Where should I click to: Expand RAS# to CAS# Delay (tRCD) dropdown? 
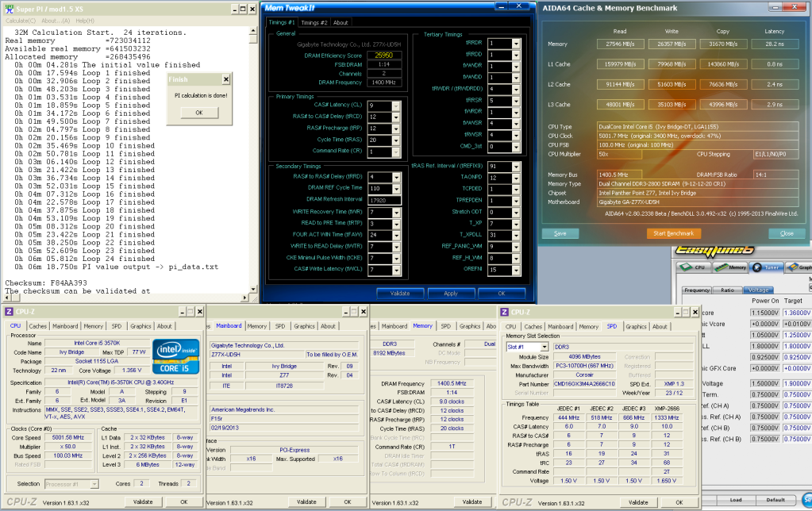(x=395, y=117)
